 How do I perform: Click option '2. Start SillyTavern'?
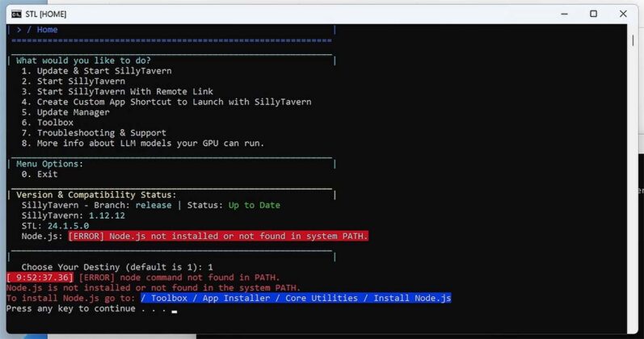[x=73, y=82]
